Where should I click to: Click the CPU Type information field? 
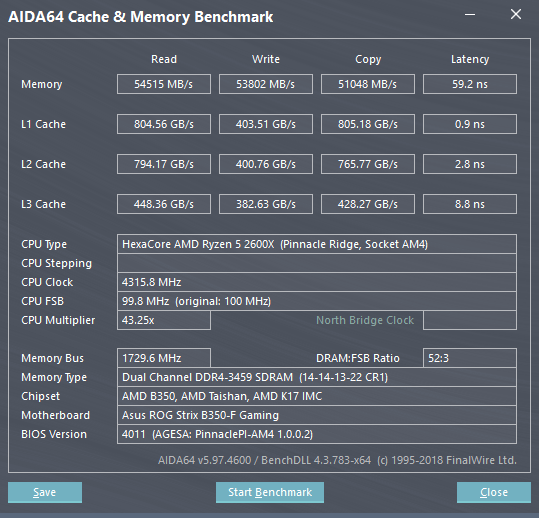tap(317, 244)
